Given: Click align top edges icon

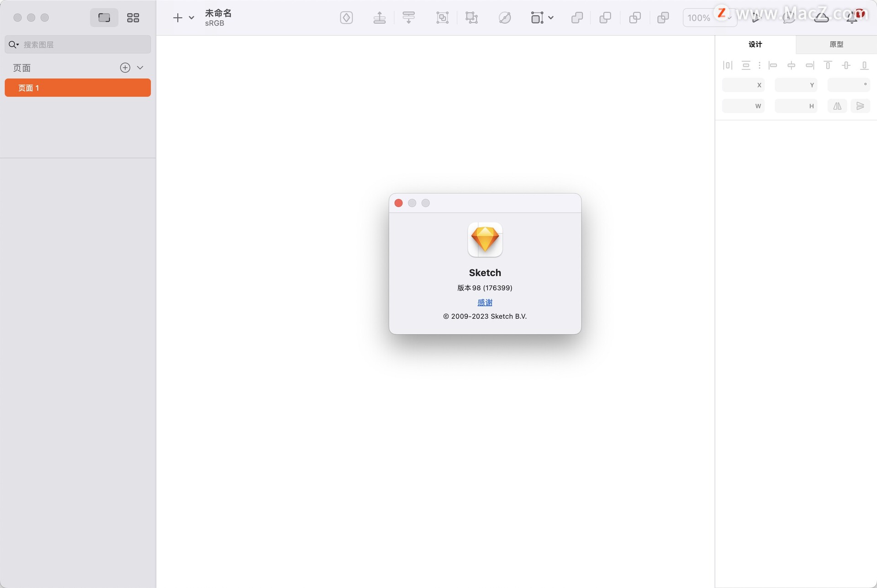Looking at the screenshot, I should click(828, 65).
